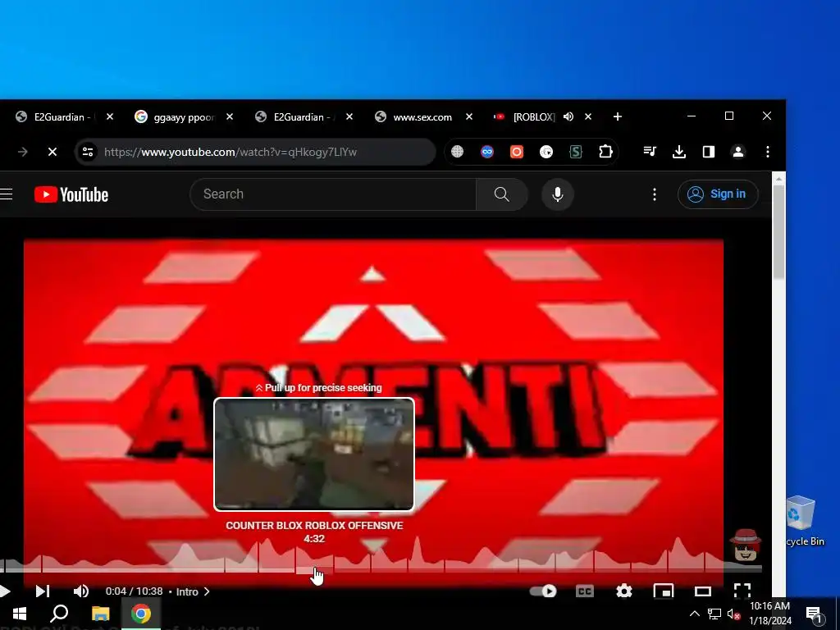Viewport: 840px width, 630px height.
Task: Open the Extensions puzzle menu
Action: tap(605, 152)
